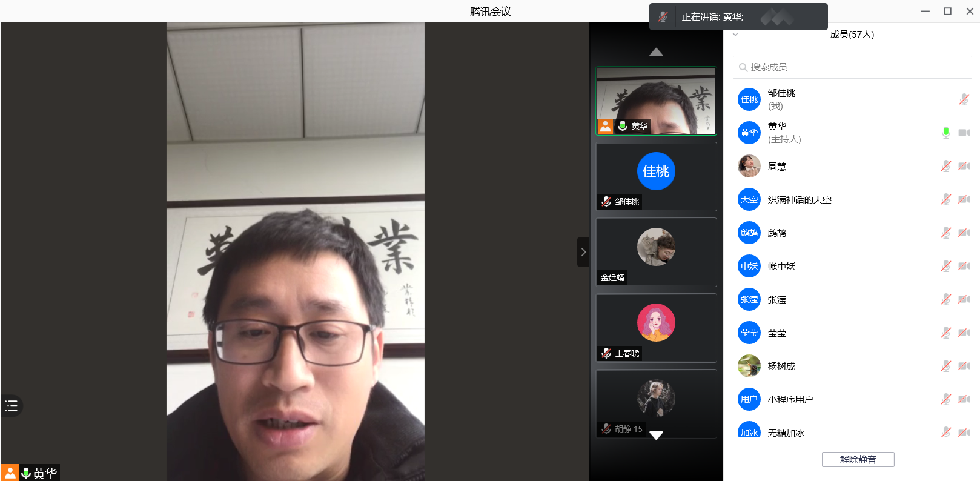Click 织满神话的天空's disabled camera icon
980x481 pixels.
click(x=964, y=199)
